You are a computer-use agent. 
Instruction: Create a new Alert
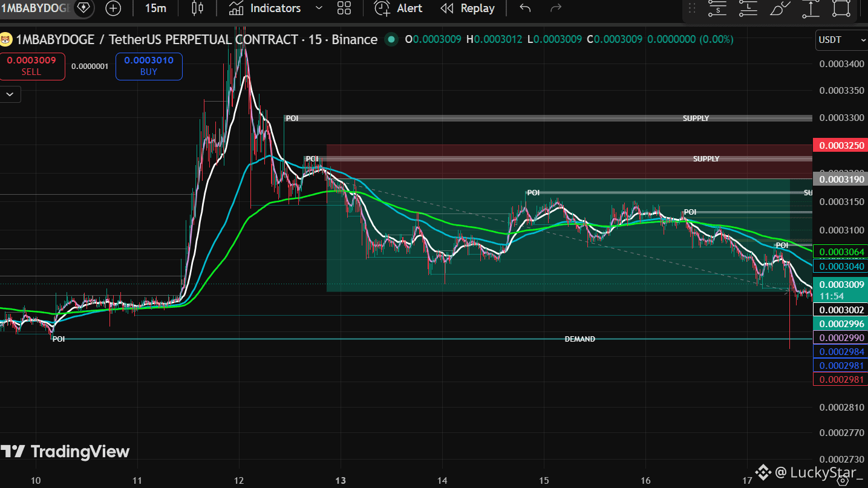[399, 8]
